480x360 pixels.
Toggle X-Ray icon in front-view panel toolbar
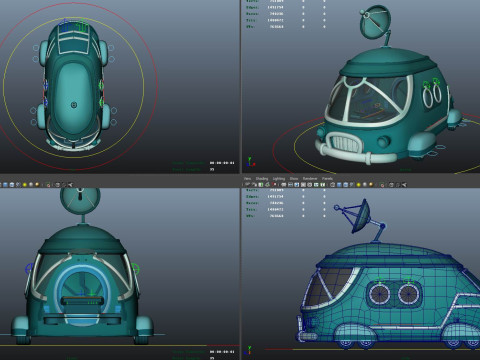[x=58, y=184]
